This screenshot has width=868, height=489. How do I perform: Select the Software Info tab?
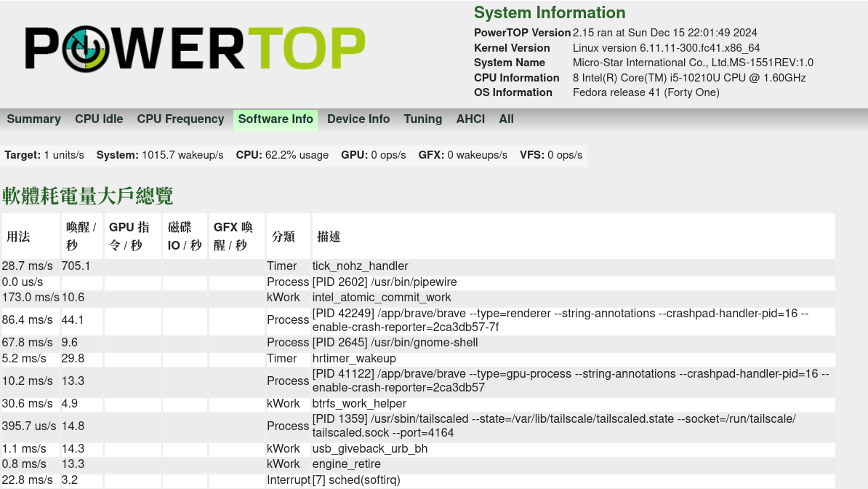click(x=276, y=119)
